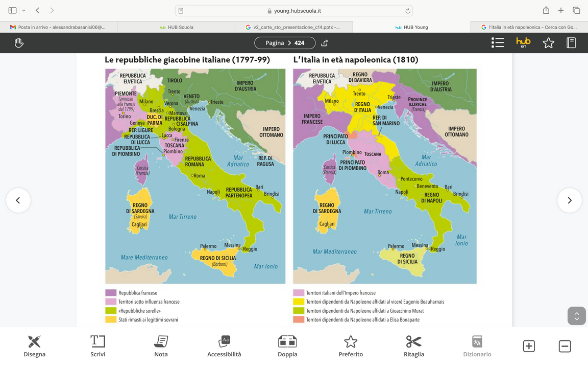Open the book index icon
This screenshot has height=368, width=588.
click(571, 43)
